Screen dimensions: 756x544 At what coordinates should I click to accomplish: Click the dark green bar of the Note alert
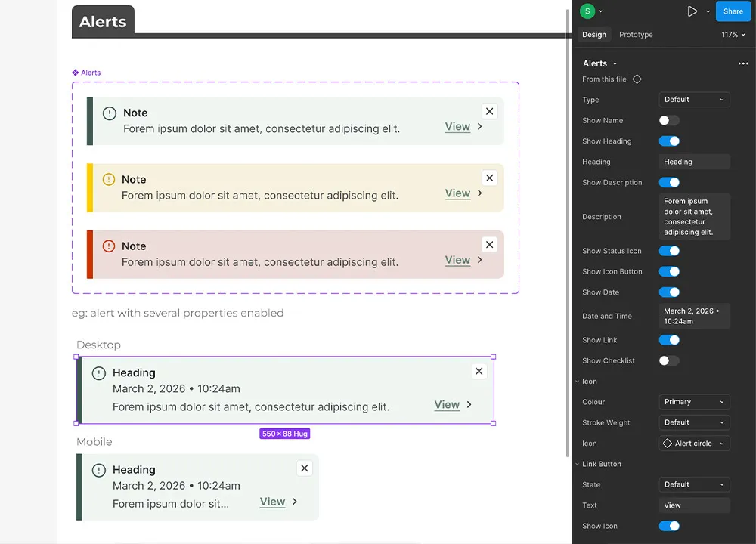[x=90, y=121]
